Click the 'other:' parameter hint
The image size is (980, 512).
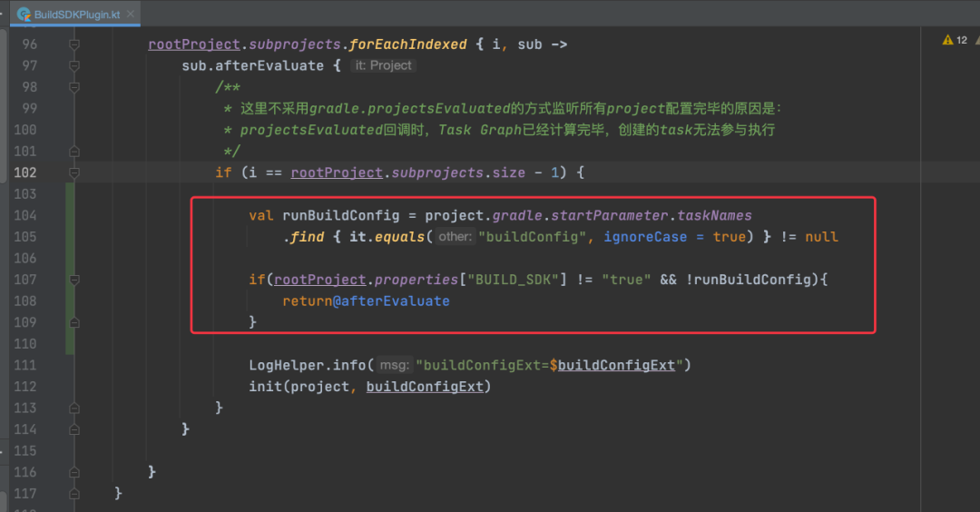(x=455, y=237)
